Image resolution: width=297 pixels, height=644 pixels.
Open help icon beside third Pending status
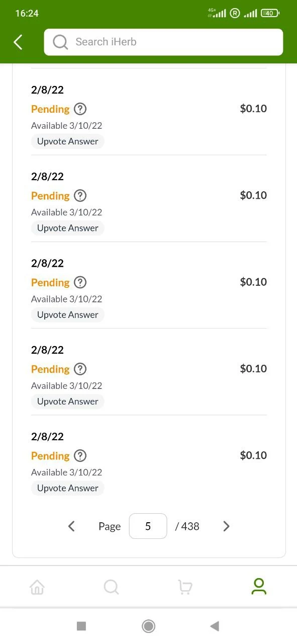pyautogui.click(x=80, y=282)
